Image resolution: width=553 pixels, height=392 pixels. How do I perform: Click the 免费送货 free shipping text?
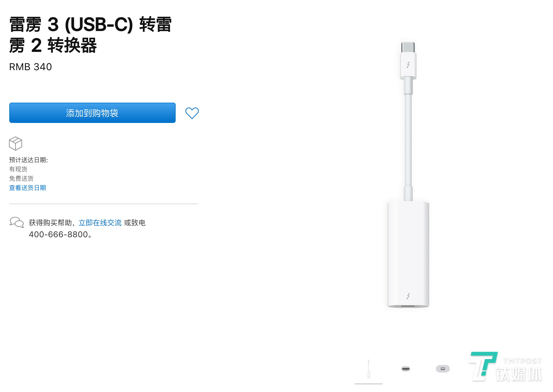pyautogui.click(x=21, y=178)
